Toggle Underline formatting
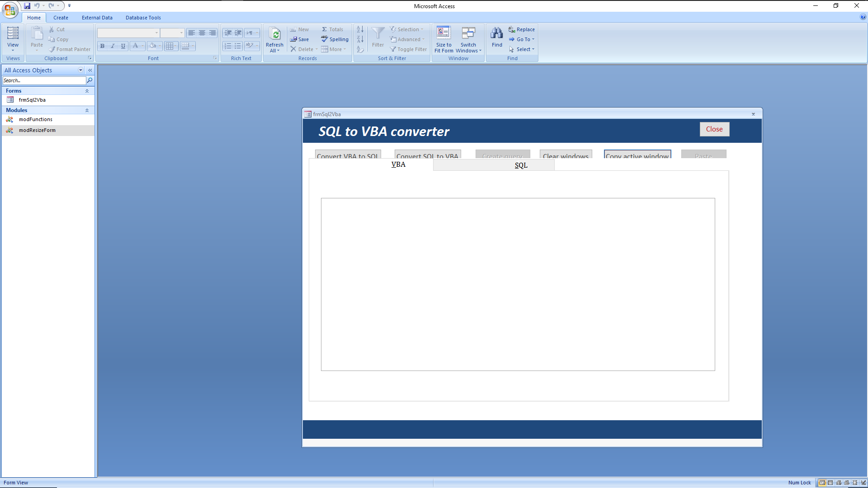Screen dimensions: 868x488 [x=123, y=46]
